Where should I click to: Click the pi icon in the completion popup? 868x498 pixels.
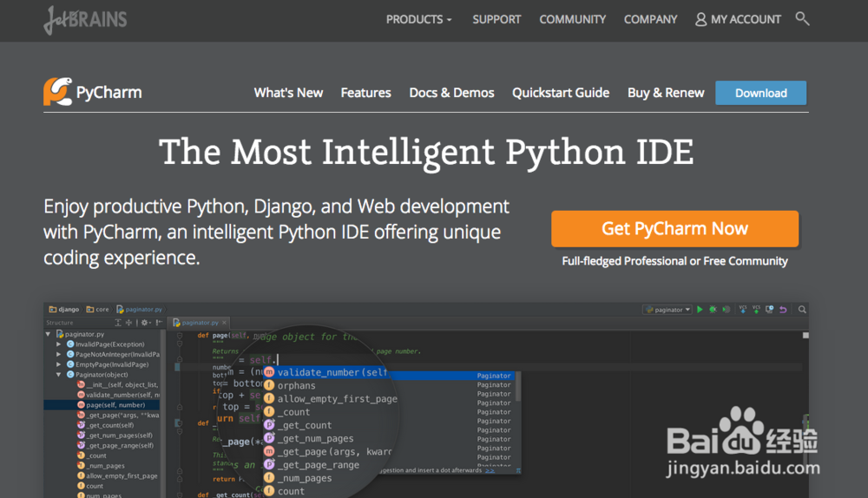(518, 471)
